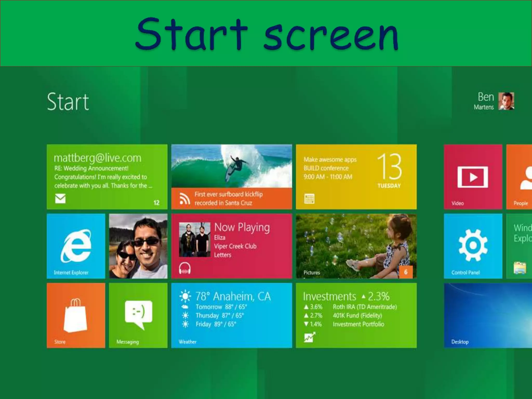Open the Desktop tile
Viewport: 532px width, 399px height.
488,315
